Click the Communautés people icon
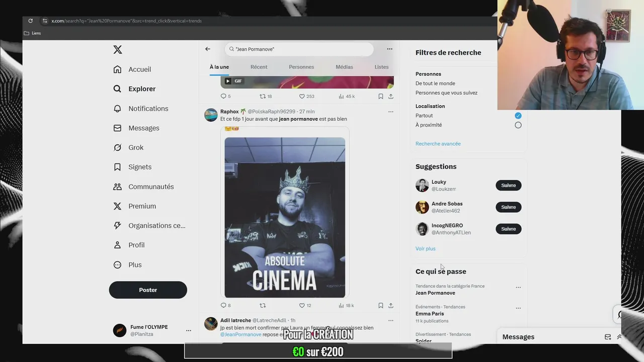This screenshot has height=362, width=644. click(117, 187)
